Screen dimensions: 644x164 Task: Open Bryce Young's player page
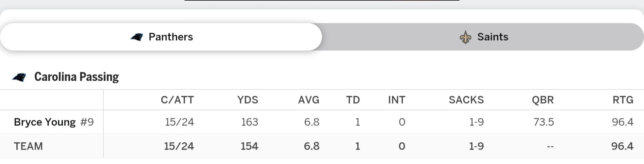click(x=45, y=122)
